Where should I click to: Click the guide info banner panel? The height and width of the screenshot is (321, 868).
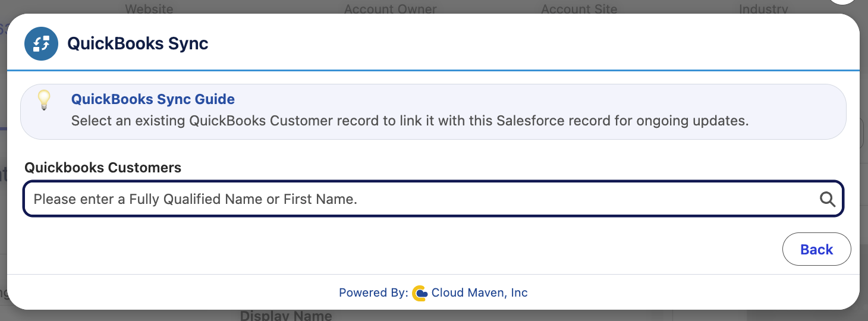(433, 112)
